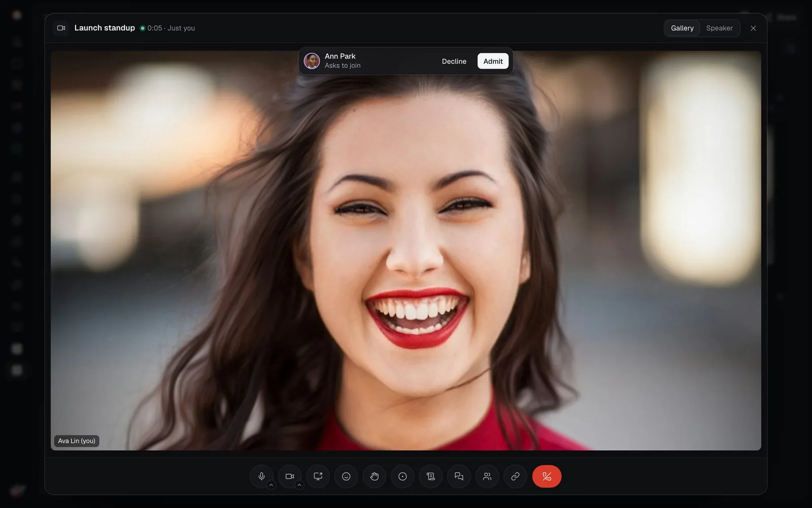Start screen sharing

[x=318, y=477]
